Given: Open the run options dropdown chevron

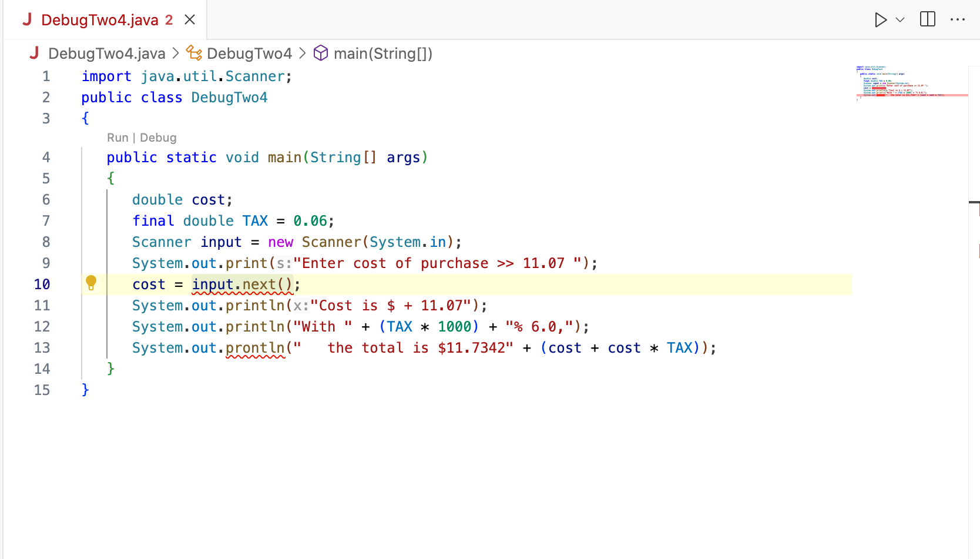Looking at the screenshot, I should tap(901, 19).
